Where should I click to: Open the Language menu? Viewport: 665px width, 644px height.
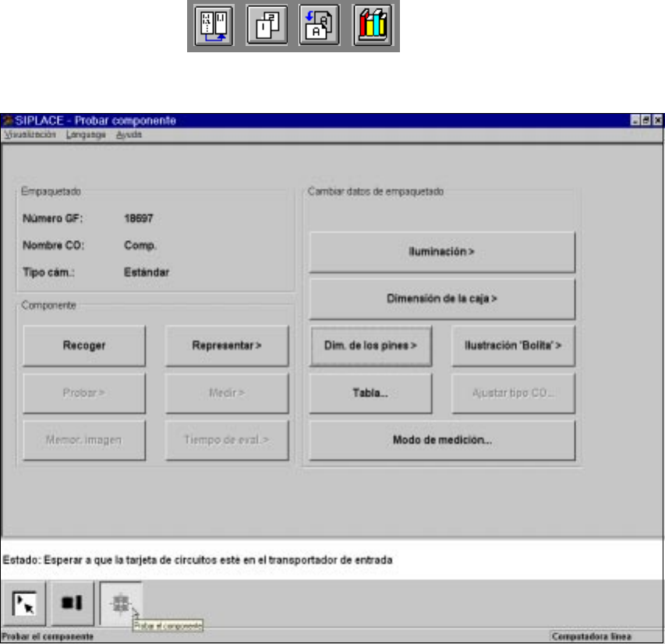click(86, 134)
